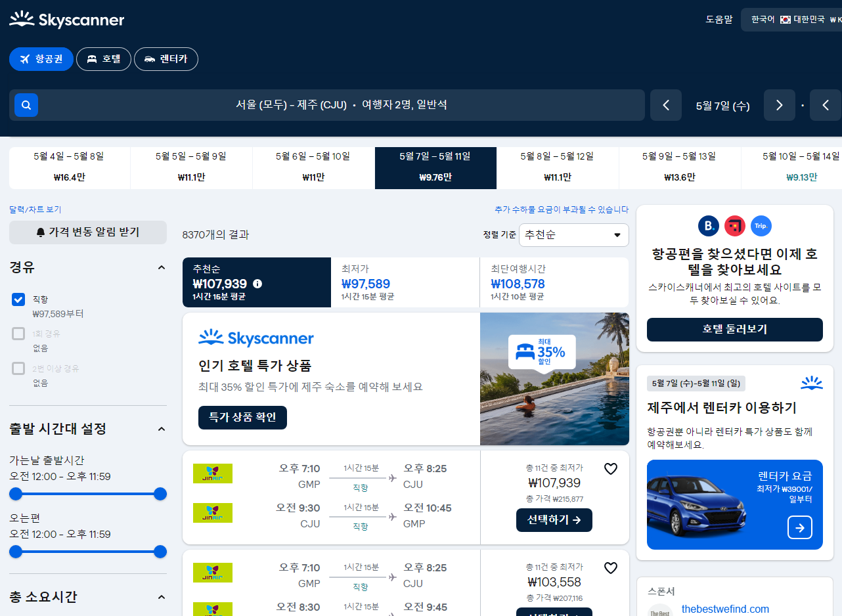The height and width of the screenshot is (616, 842).
Task: Click the Trip.com icon in the hotel banner
Action: 761,226
